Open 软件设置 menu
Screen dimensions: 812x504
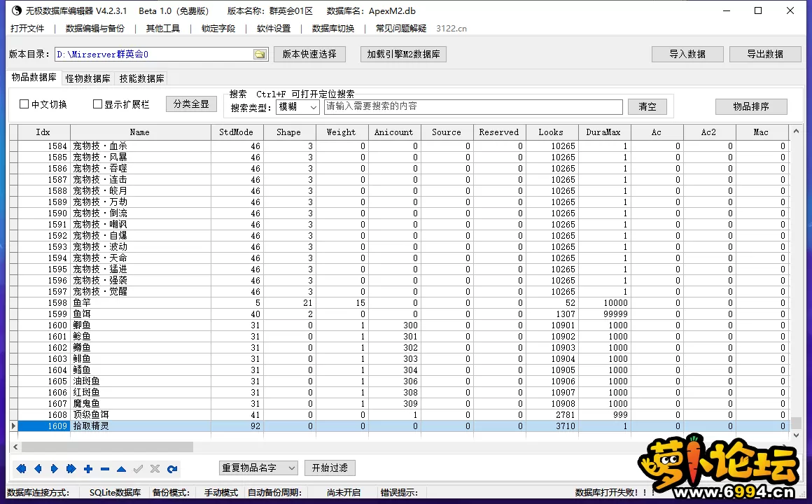274,29
